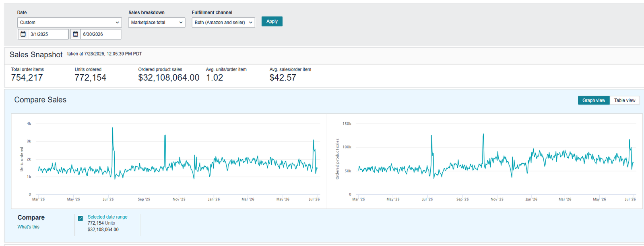Click the October spike on units ordered chart
The height and width of the screenshot is (246, 644).
point(165,136)
